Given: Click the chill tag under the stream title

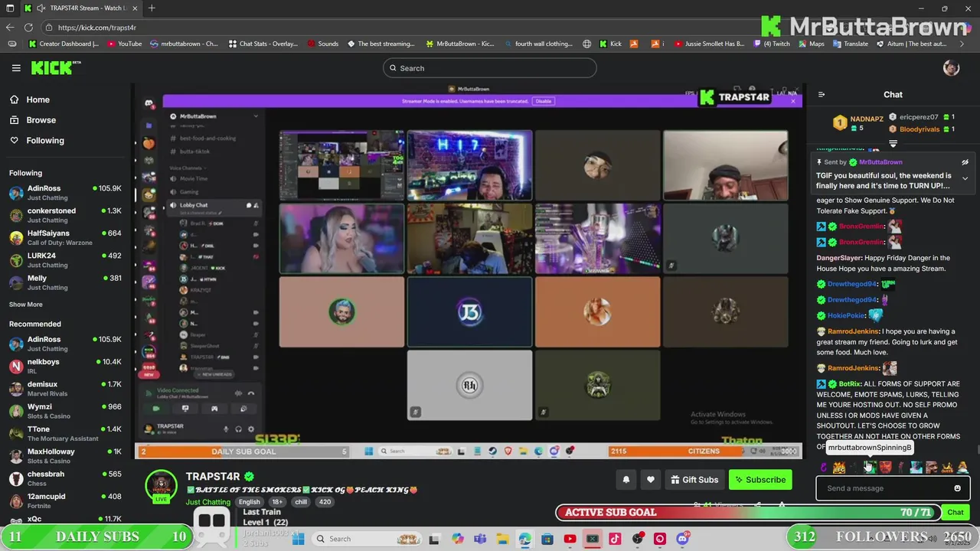Looking at the screenshot, I should click(x=301, y=502).
